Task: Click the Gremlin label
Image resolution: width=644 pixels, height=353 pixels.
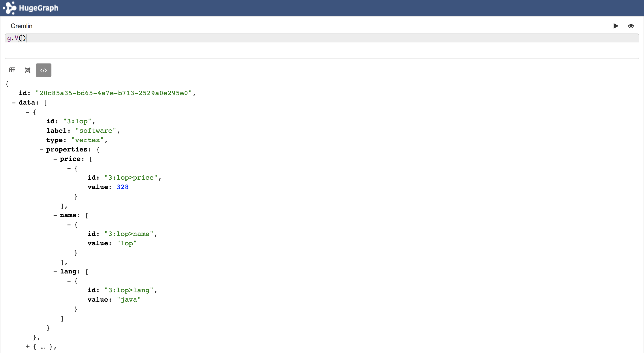Action: click(x=21, y=26)
